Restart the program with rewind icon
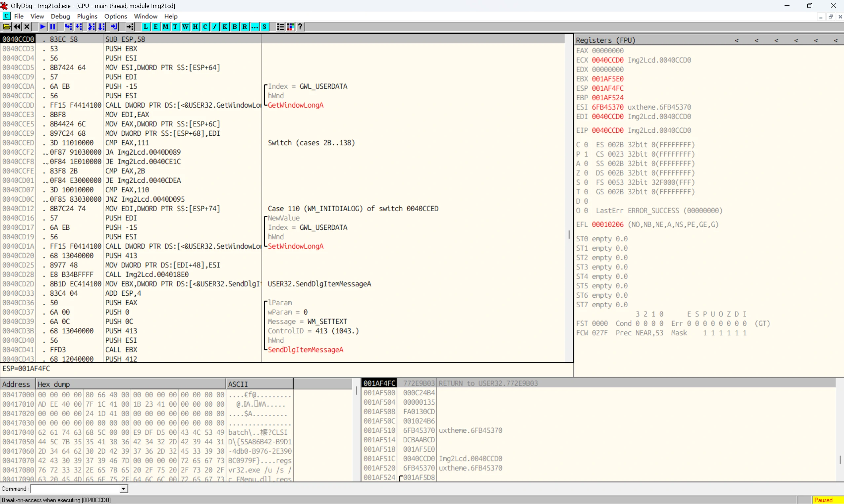This screenshot has width=844, height=504. (17, 27)
